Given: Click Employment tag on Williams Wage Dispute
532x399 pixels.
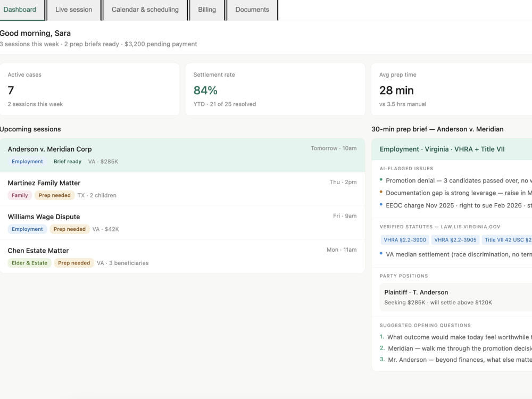Looking at the screenshot, I should (x=27, y=229).
